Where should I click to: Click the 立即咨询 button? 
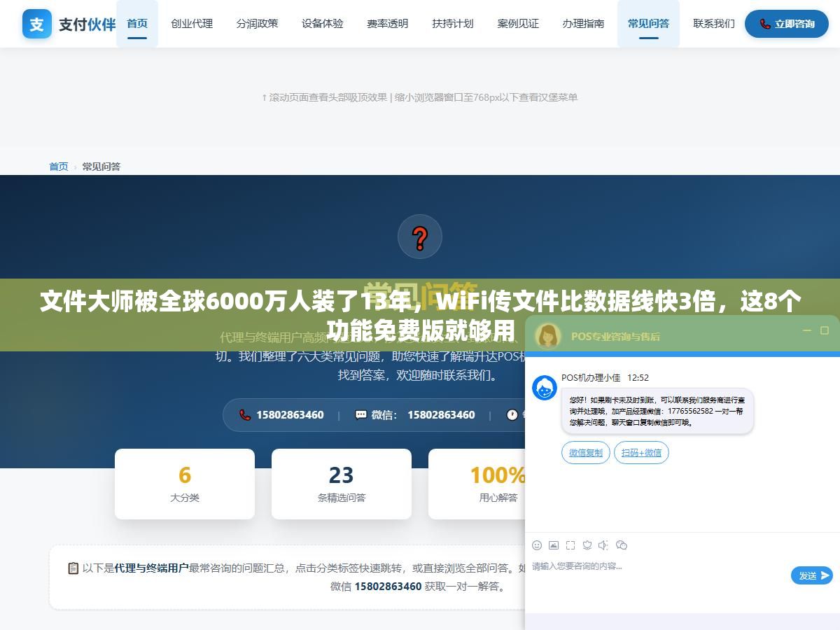tap(787, 24)
